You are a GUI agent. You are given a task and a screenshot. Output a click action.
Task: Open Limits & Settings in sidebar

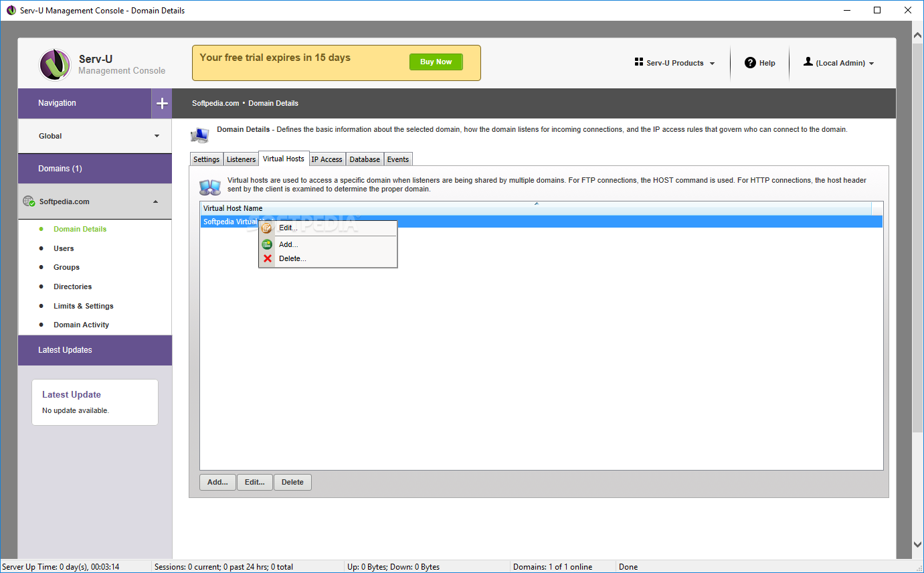pos(84,306)
